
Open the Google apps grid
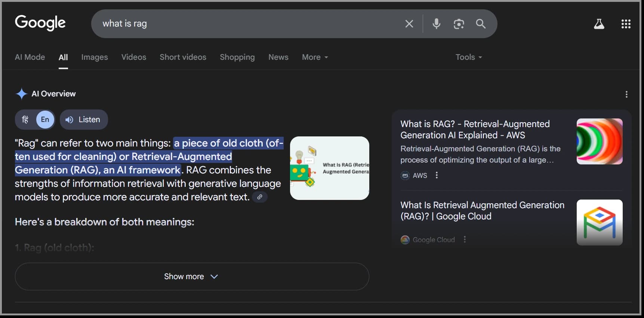click(x=626, y=24)
